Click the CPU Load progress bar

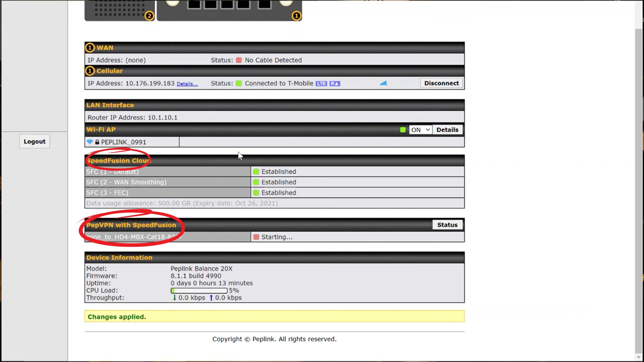click(199, 291)
